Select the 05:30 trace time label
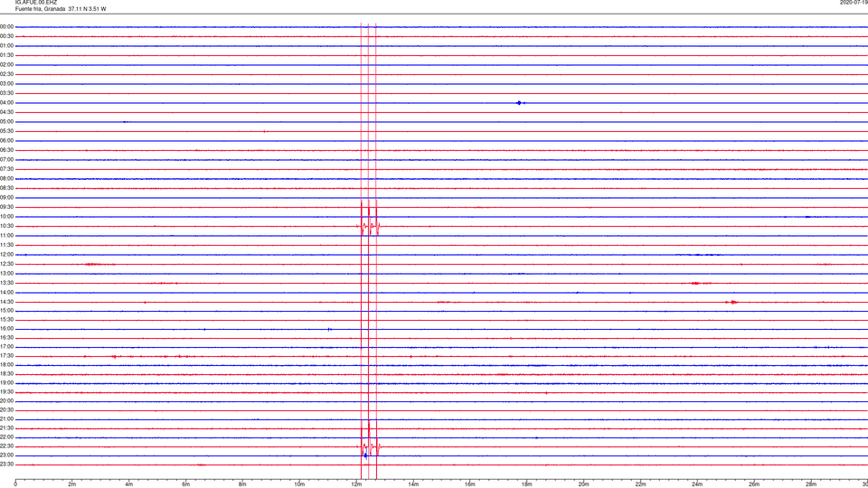868x488 pixels. (x=6, y=131)
